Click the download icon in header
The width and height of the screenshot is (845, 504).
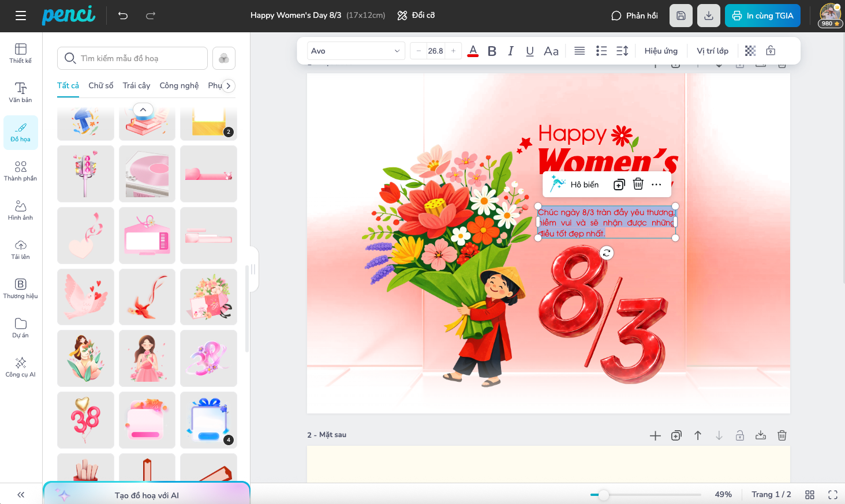(x=708, y=16)
